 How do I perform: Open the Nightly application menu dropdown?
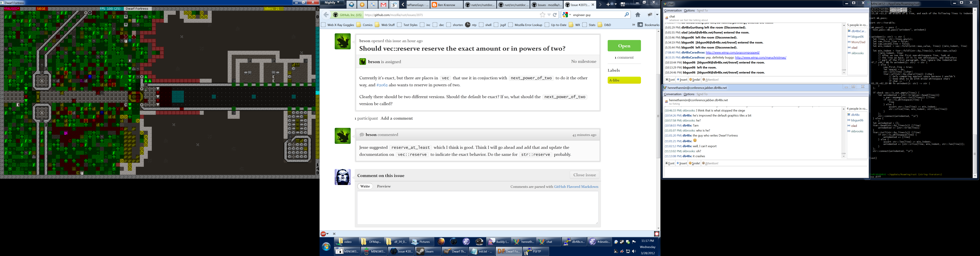[x=332, y=3]
